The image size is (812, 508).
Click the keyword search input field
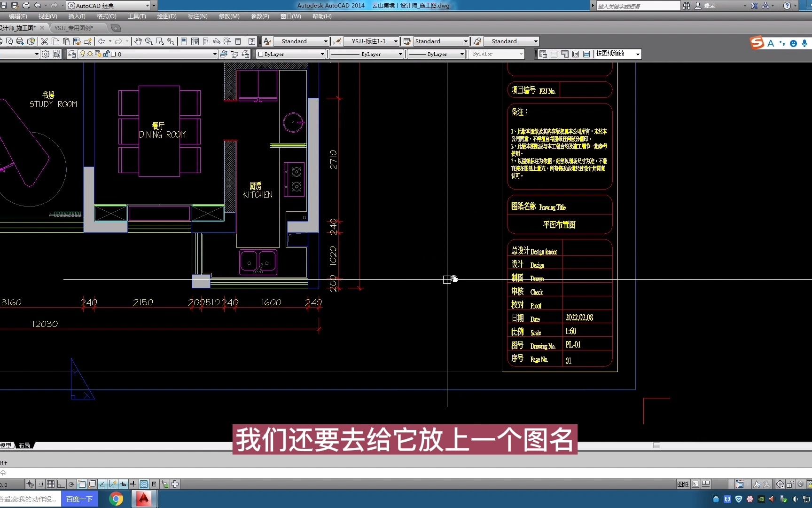coord(638,6)
